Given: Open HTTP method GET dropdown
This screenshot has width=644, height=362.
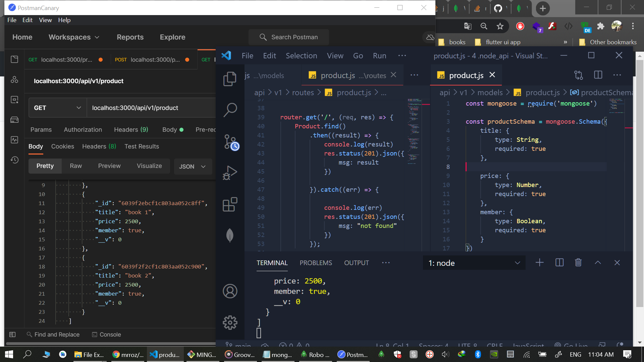Looking at the screenshot, I should pyautogui.click(x=57, y=108).
